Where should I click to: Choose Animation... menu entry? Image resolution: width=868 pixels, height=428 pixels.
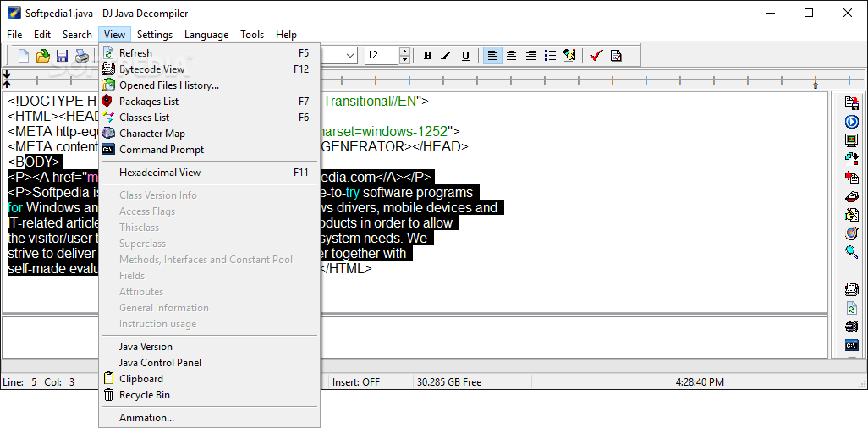(x=209, y=418)
